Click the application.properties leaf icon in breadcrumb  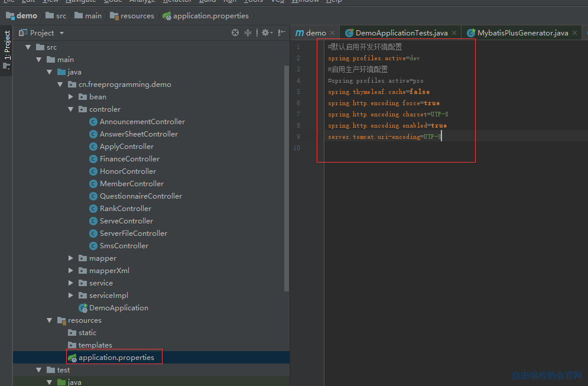[167, 16]
